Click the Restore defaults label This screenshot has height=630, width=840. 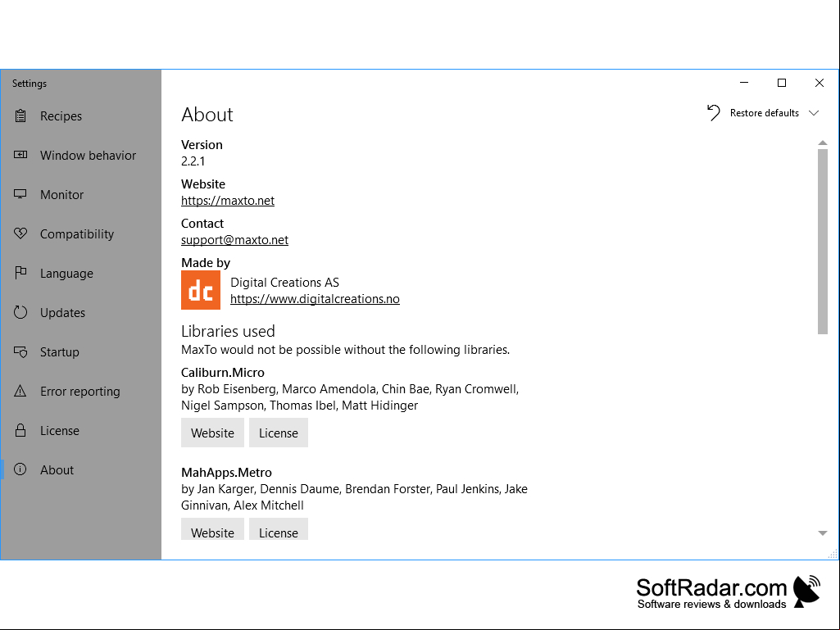(x=764, y=113)
